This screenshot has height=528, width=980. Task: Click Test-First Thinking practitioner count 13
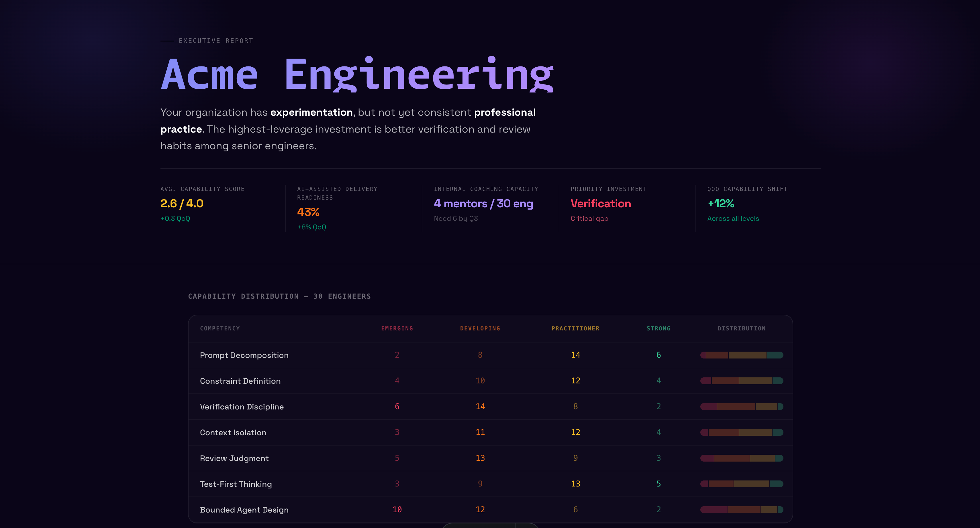[575, 484]
